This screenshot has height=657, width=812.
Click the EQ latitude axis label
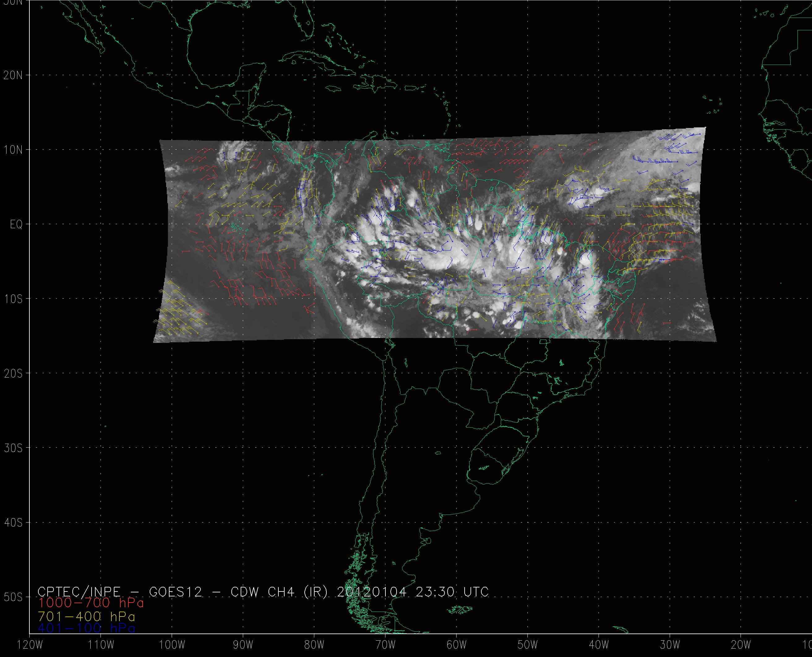pyautogui.click(x=16, y=225)
